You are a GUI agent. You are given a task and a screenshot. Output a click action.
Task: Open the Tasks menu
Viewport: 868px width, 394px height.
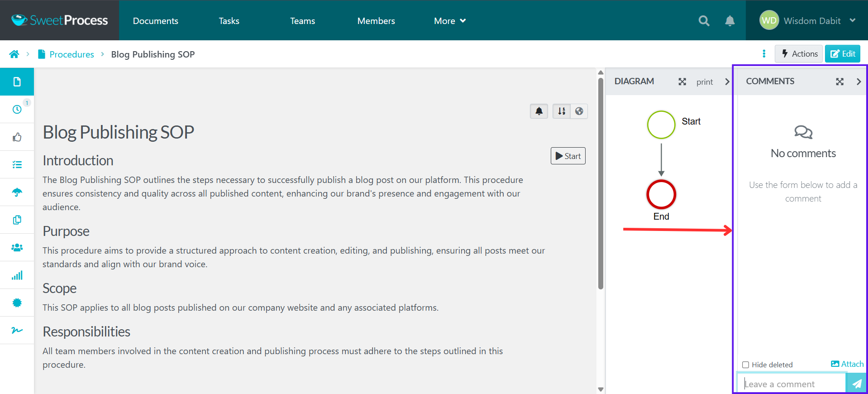(x=229, y=21)
